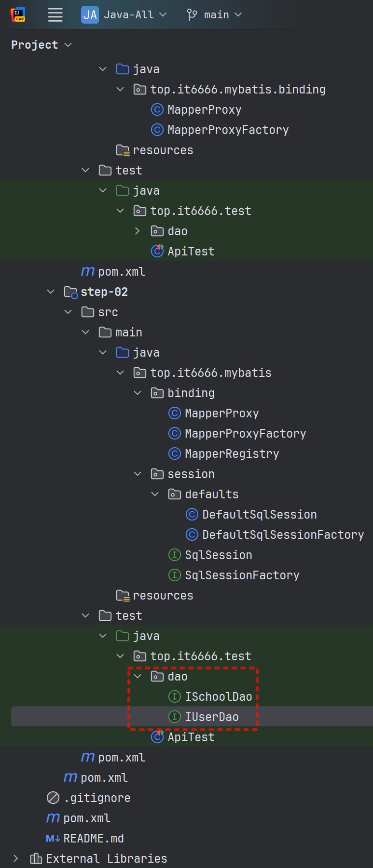Click the JA project badge icon
This screenshot has width=373, height=868.
(x=90, y=15)
